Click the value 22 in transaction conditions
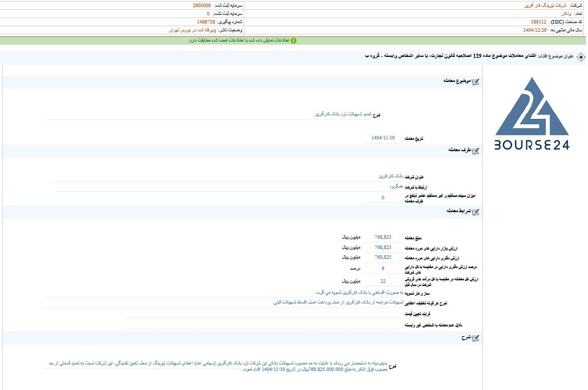Screen dimensions: 588x390 383,281
